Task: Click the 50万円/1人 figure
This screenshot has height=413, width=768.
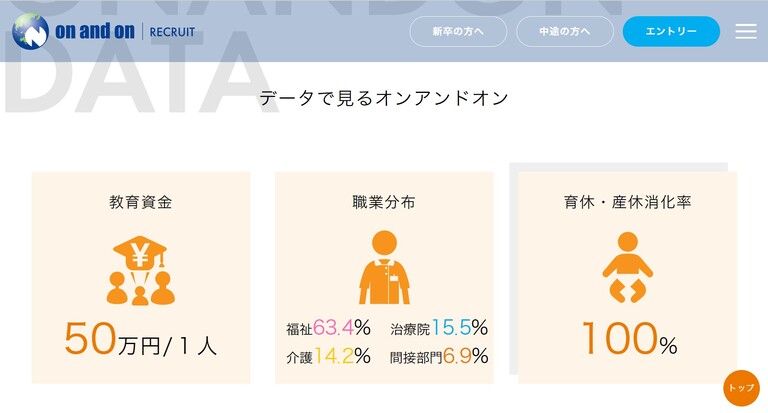Action: click(x=140, y=340)
